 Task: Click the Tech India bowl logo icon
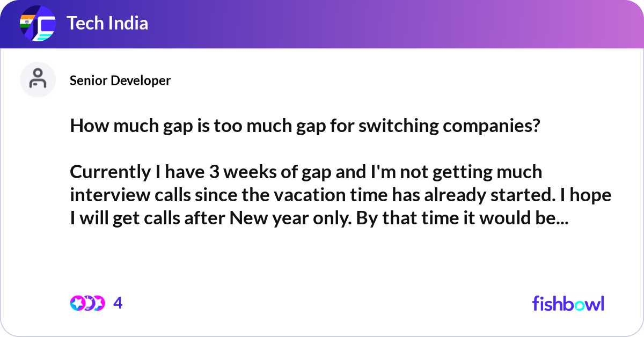click(38, 24)
